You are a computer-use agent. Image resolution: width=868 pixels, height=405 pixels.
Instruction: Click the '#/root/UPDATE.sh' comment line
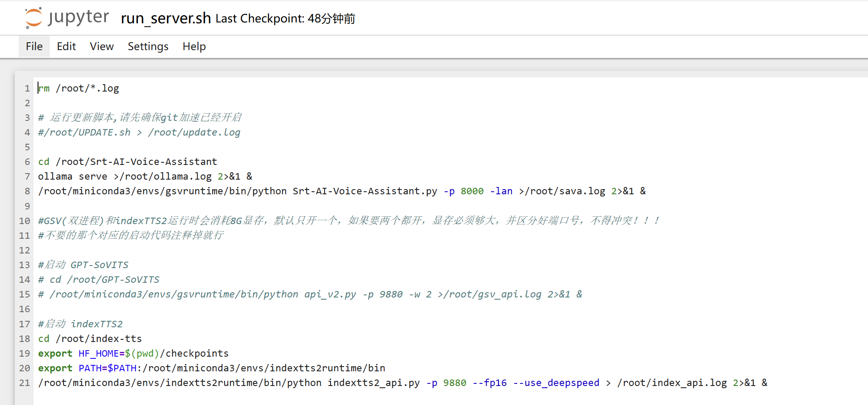coord(139,133)
